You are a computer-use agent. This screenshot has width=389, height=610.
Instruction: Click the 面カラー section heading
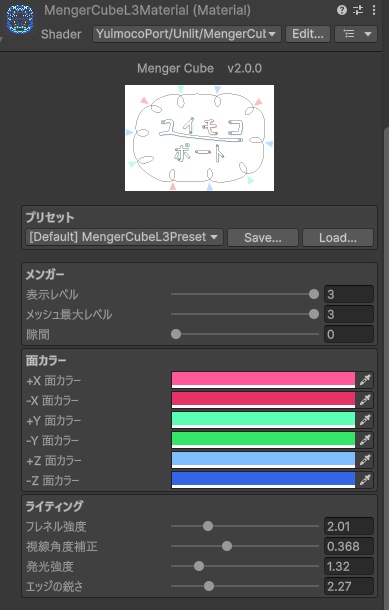(46, 361)
